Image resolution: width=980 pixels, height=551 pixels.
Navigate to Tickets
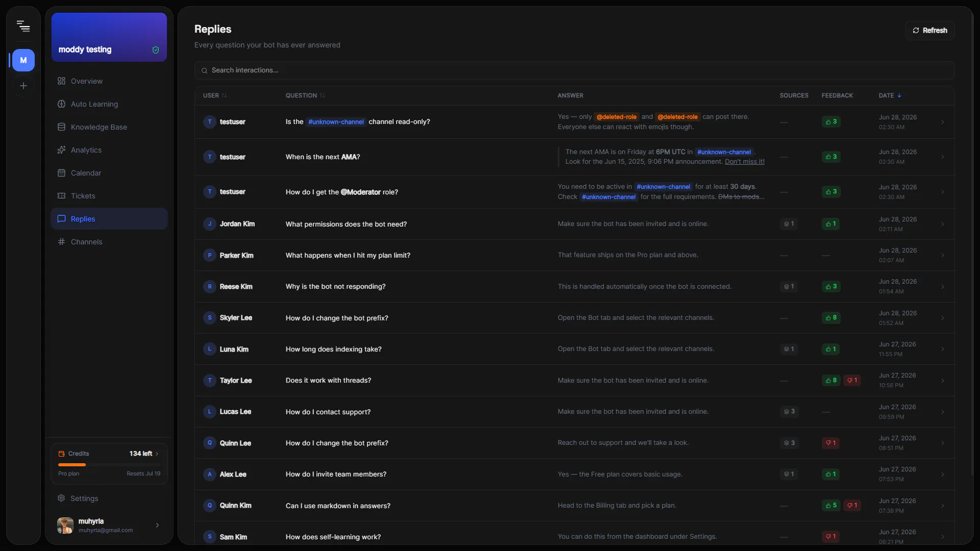pos(109,196)
